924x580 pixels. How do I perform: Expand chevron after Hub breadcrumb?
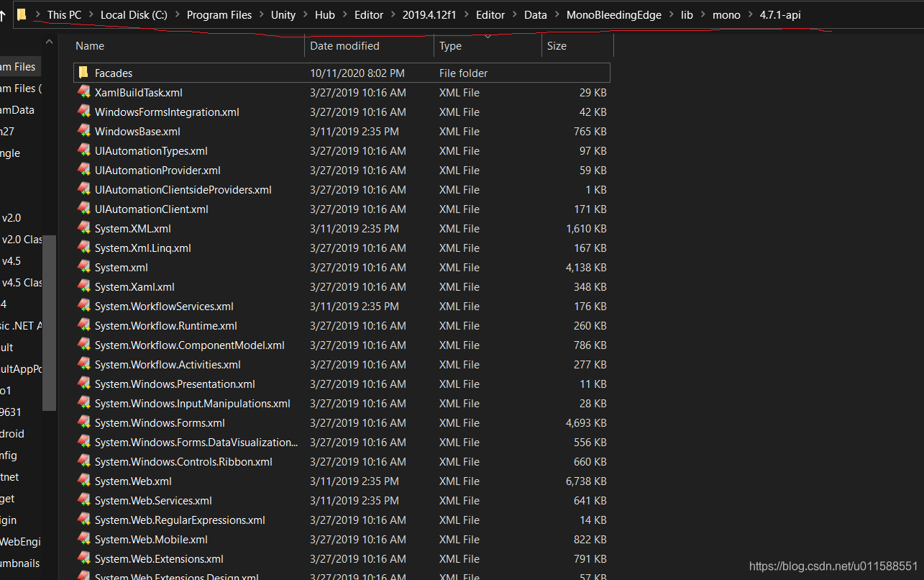pyautogui.click(x=344, y=15)
